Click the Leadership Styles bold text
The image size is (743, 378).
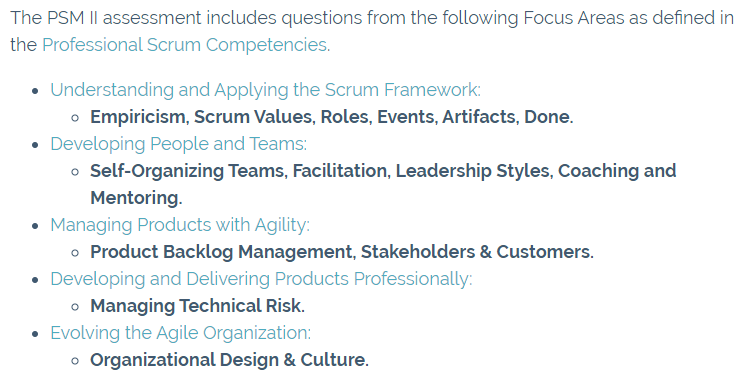[x=474, y=171]
